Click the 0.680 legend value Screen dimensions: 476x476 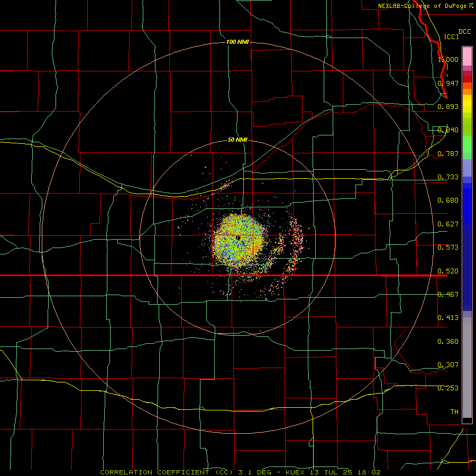click(x=448, y=200)
